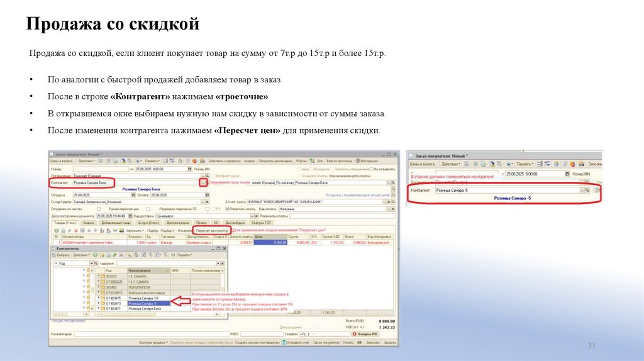Click the green add-row icon in the goods table toolbar
Image resolution: width=644 pixels, height=361 pixels.
pos(57,230)
